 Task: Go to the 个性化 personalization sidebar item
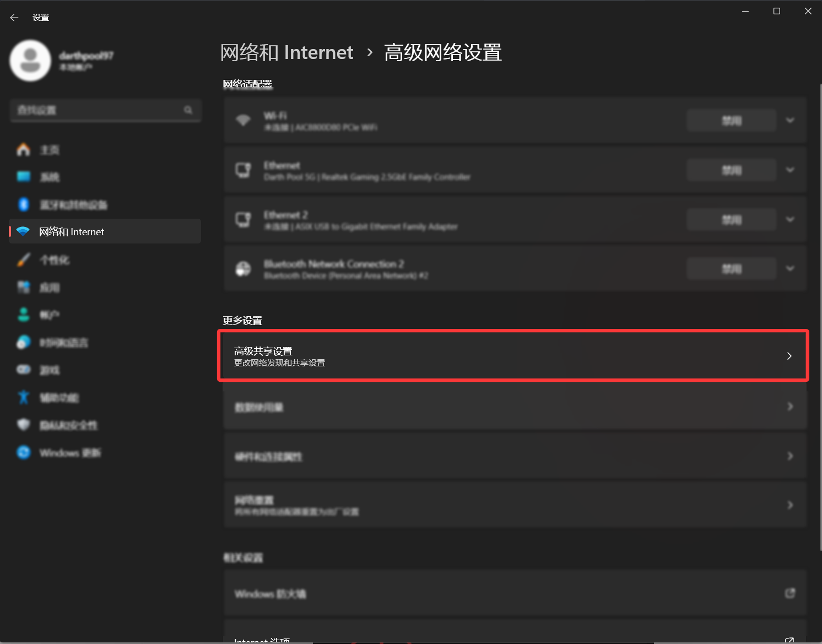pos(54,260)
